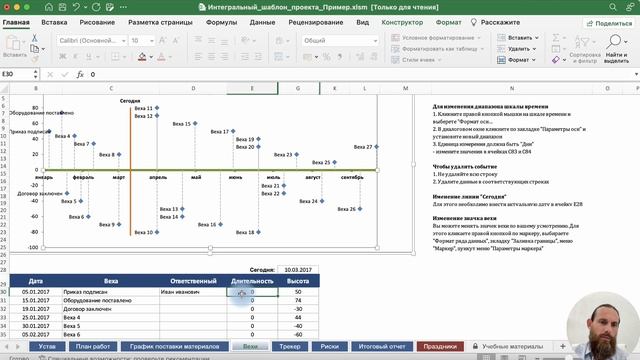Screen dimensions: 640x360
Task: Open the Учебные материалы sheet tab
Action: (x=508, y=347)
